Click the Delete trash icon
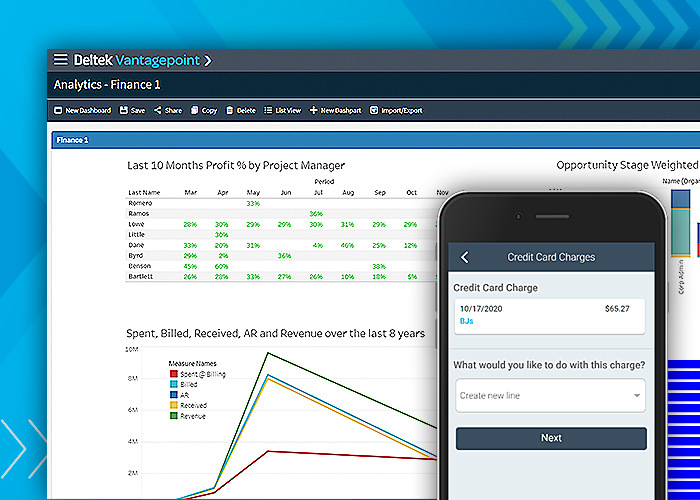The width and height of the screenshot is (700, 500). pyautogui.click(x=229, y=110)
